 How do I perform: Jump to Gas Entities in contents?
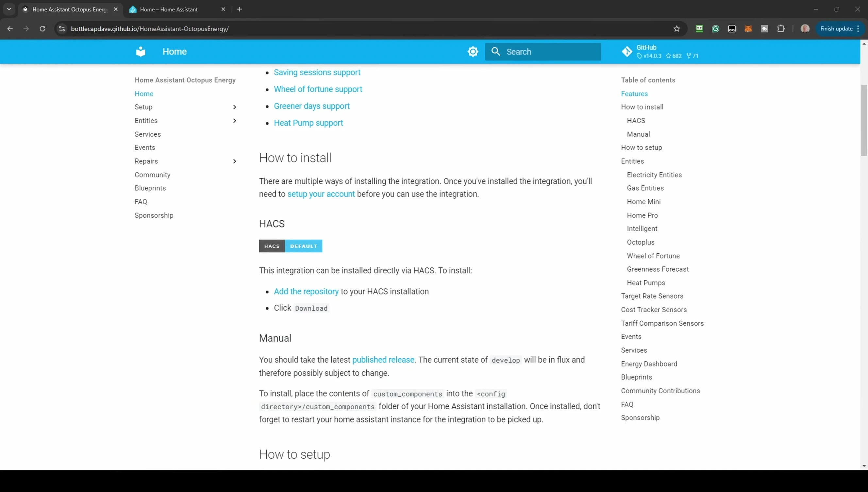pyautogui.click(x=645, y=188)
